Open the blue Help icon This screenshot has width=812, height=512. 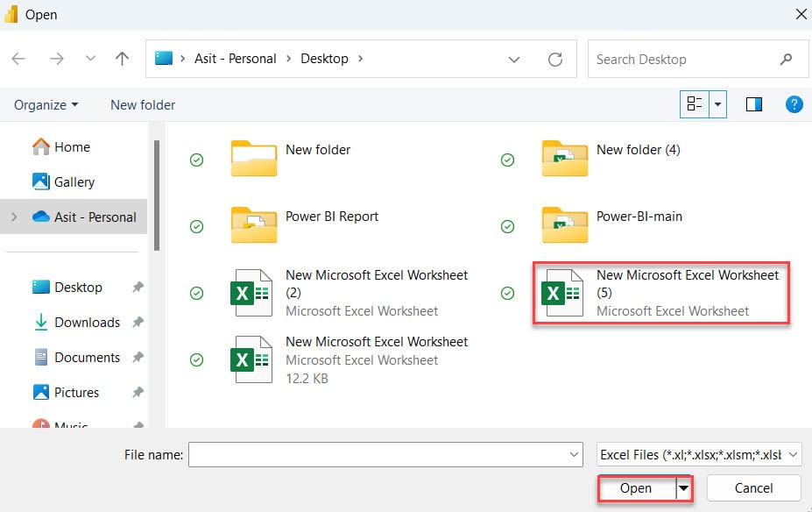(794, 104)
